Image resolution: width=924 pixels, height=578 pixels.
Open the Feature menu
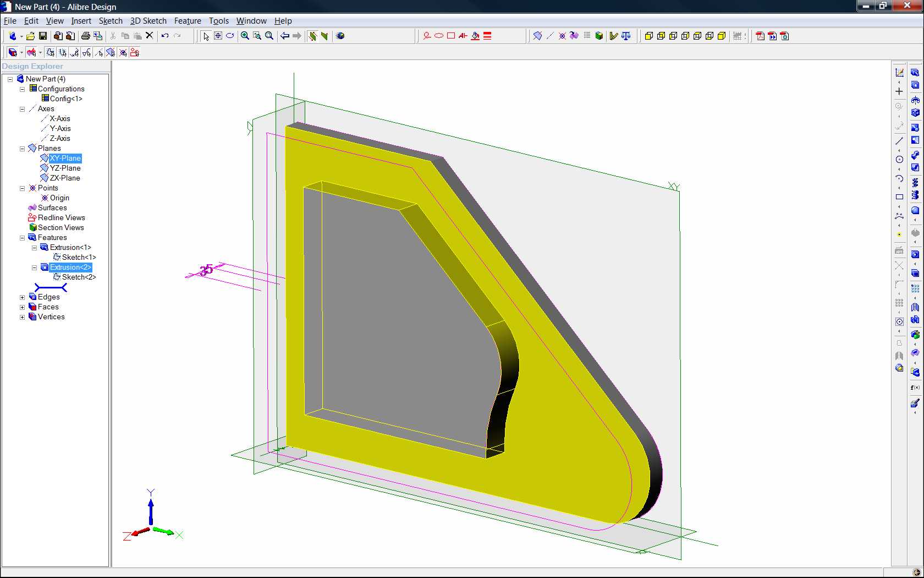pyautogui.click(x=188, y=21)
